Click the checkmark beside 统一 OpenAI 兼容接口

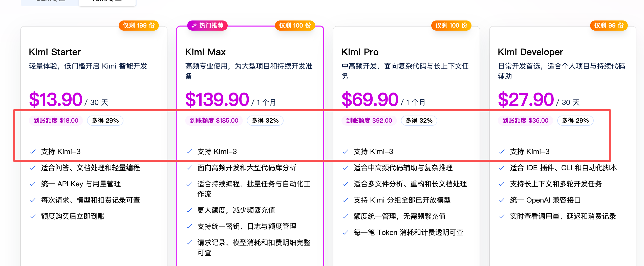[x=502, y=200]
